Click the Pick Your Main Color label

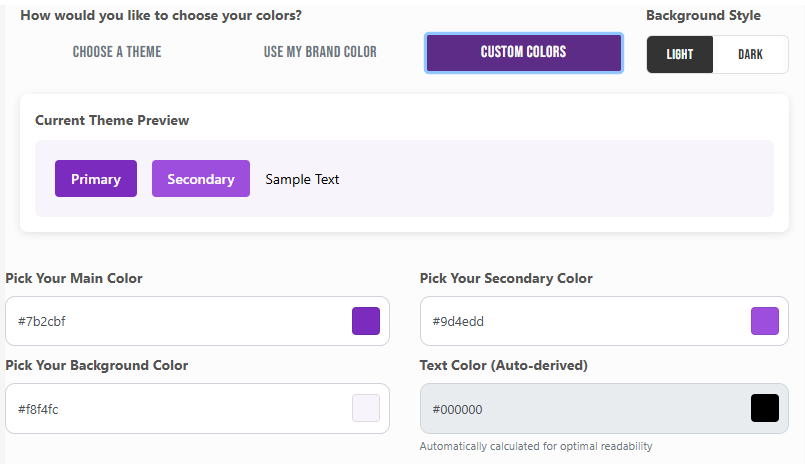coord(74,278)
